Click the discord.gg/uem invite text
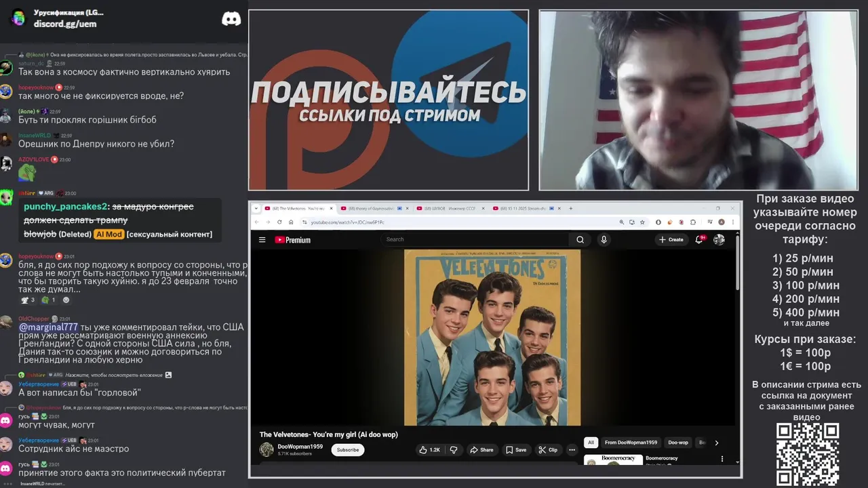 coord(65,24)
